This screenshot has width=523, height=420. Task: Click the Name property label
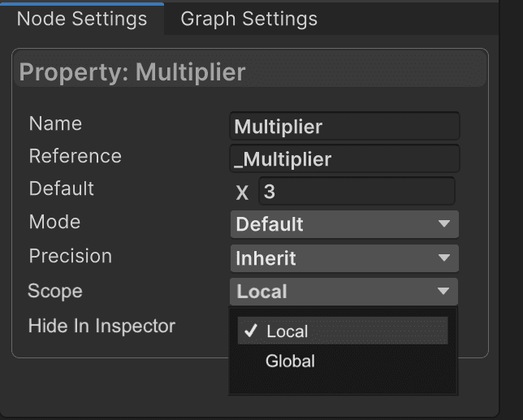pyautogui.click(x=55, y=124)
